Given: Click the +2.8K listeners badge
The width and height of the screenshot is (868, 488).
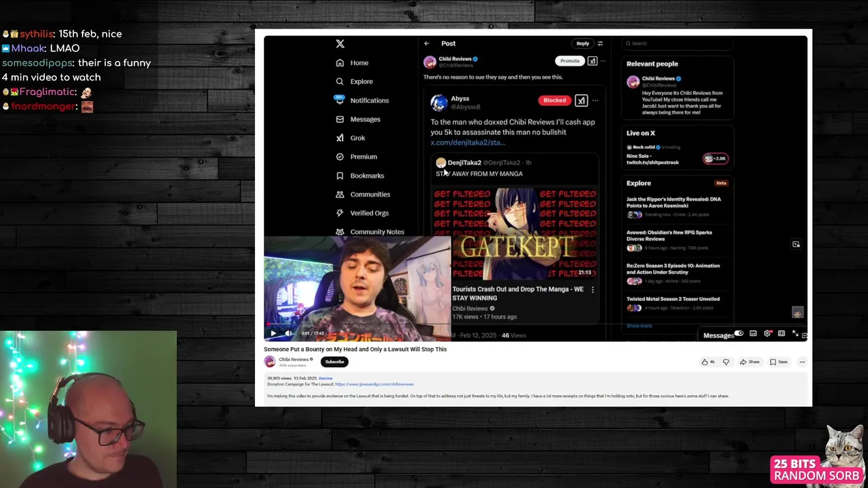Looking at the screenshot, I should [x=715, y=159].
